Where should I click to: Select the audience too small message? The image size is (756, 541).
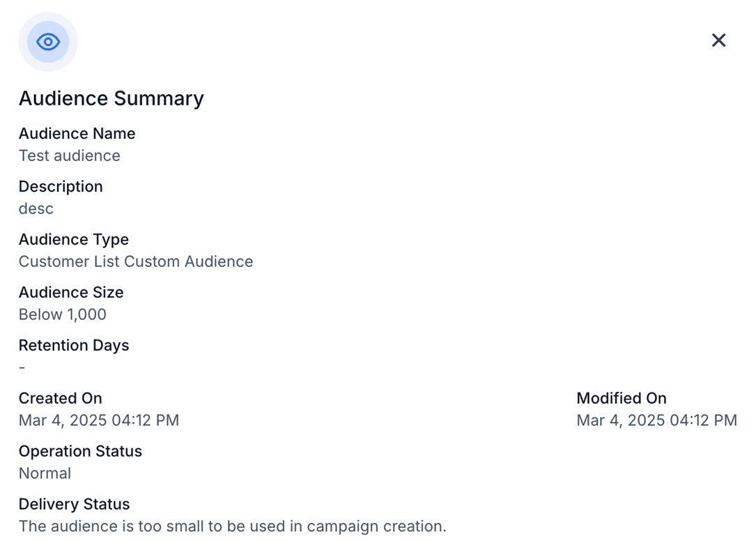pos(232,526)
